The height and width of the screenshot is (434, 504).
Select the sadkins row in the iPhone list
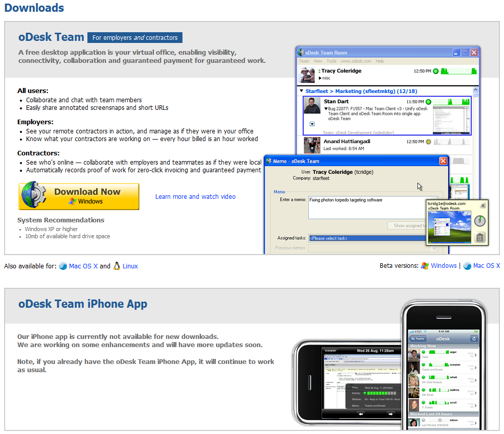(443, 393)
